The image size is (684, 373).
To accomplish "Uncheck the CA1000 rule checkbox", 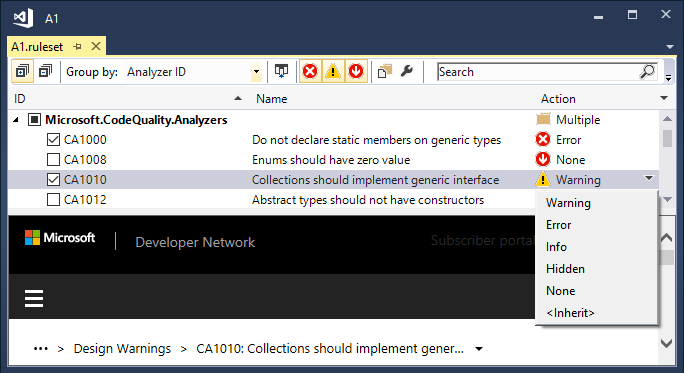I will click(x=53, y=140).
